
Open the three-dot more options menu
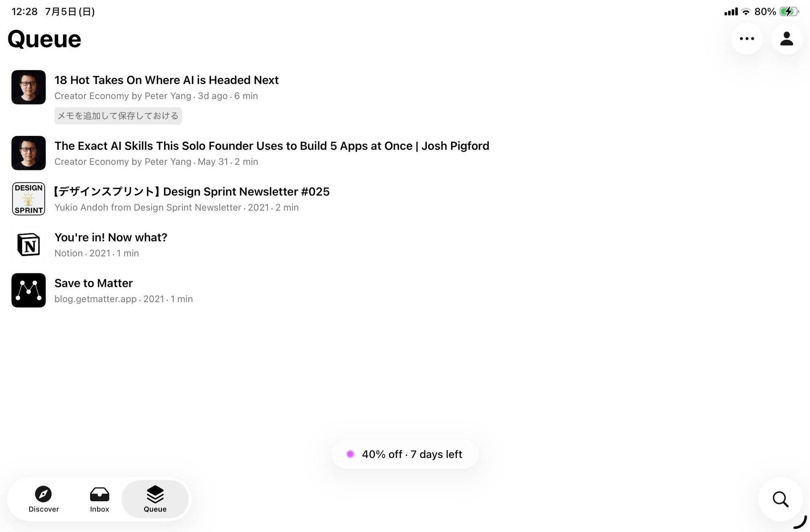coord(747,39)
